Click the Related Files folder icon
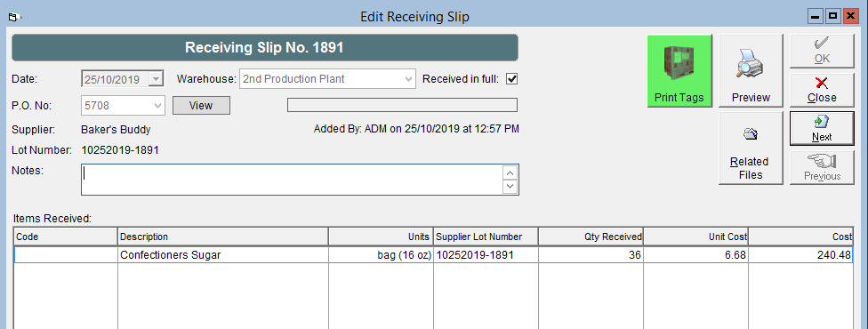The image size is (868, 329). click(x=751, y=133)
